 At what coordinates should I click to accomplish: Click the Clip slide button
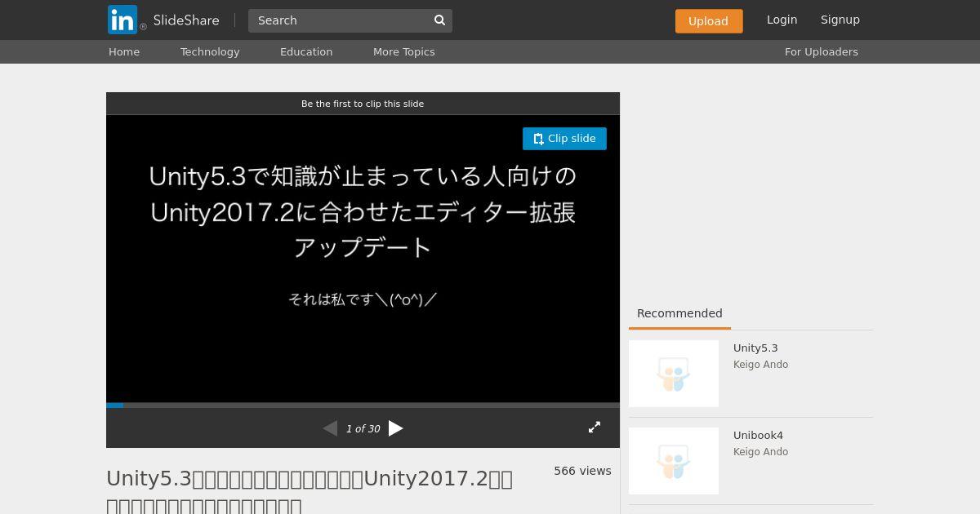click(x=564, y=139)
